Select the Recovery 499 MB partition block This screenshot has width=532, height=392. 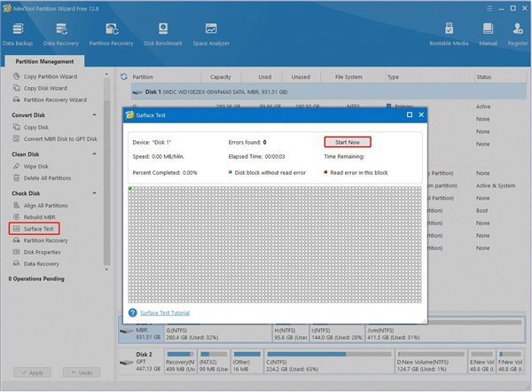181,362
